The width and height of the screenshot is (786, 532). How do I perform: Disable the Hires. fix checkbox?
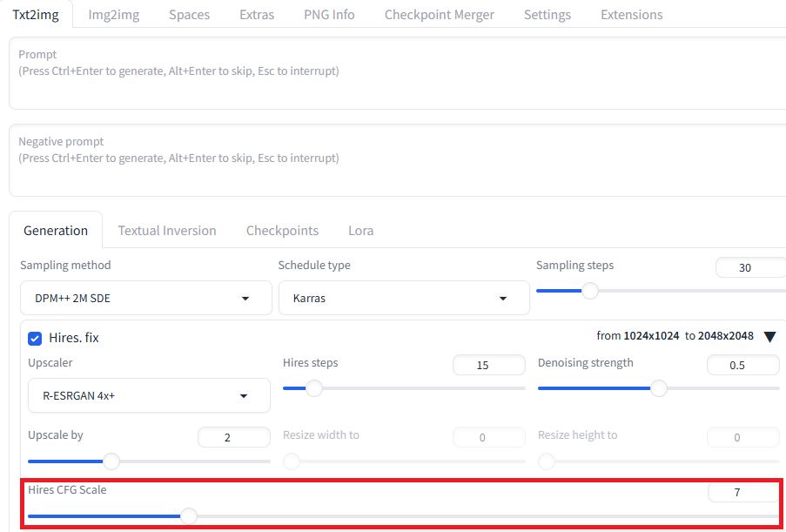tap(35, 339)
